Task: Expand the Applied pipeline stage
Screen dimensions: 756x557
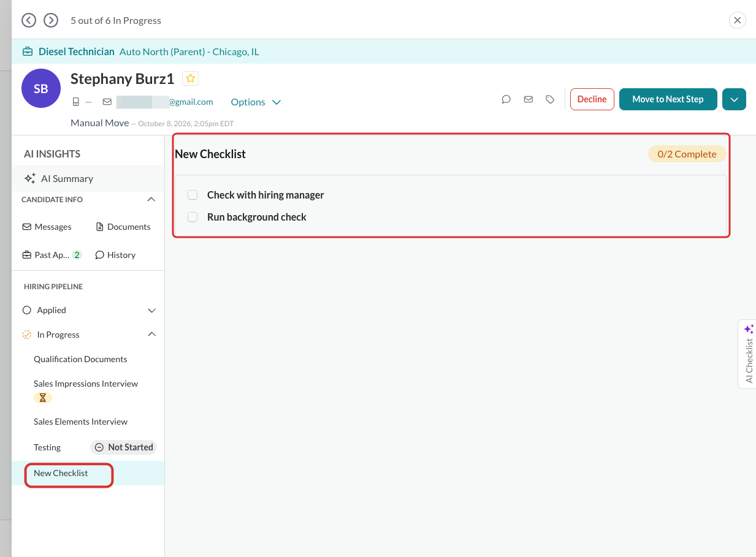Action: 152,311
